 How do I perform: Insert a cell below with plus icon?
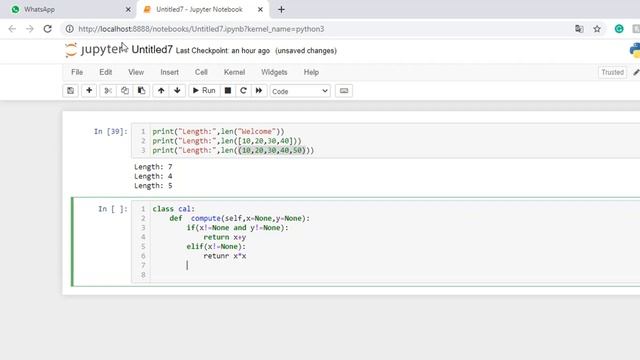[x=89, y=91]
